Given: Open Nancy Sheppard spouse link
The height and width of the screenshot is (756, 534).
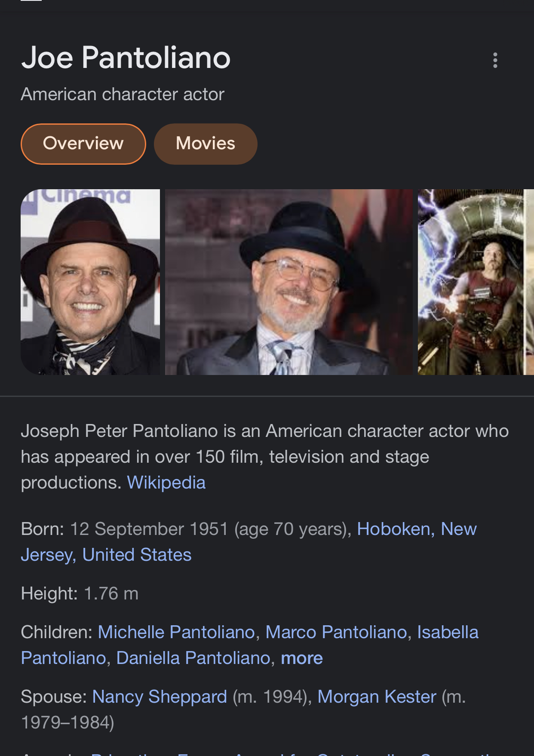Looking at the screenshot, I should [160, 697].
